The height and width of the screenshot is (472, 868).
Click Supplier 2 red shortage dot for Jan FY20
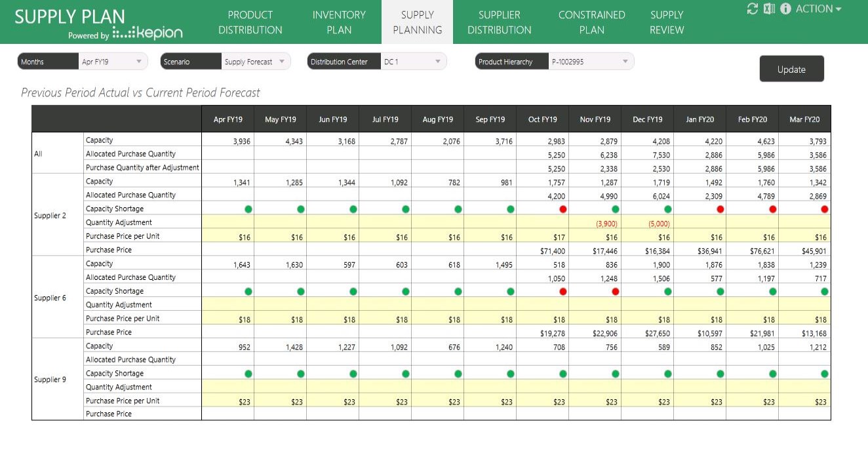(720, 209)
